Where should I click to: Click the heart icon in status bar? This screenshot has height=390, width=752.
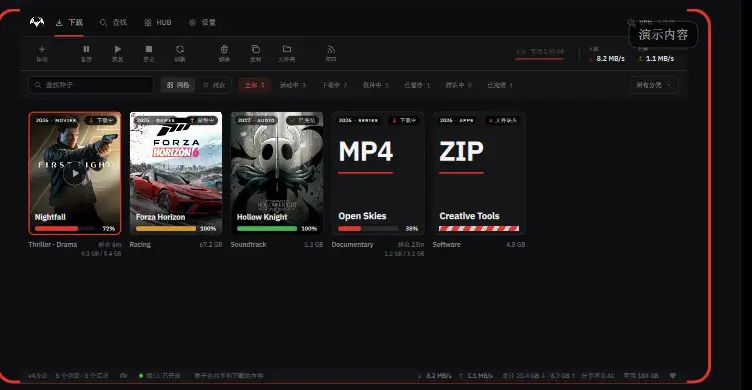click(x=673, y=376)
